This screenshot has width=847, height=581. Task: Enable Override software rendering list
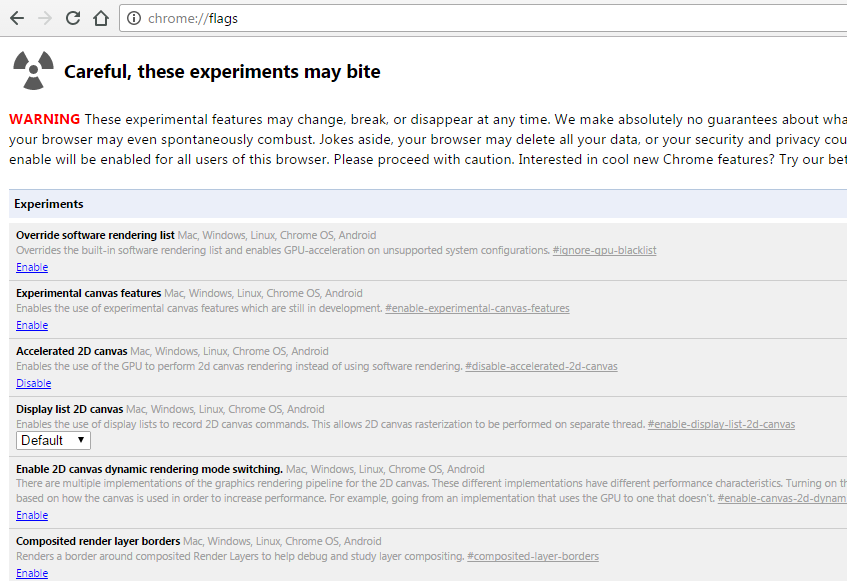tap(32, 267)
